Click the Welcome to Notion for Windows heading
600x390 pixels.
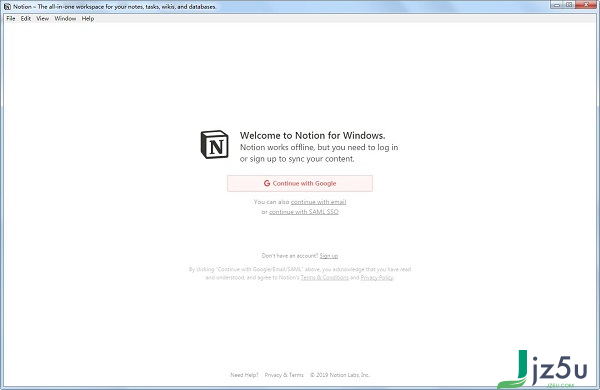pos(312,135)
